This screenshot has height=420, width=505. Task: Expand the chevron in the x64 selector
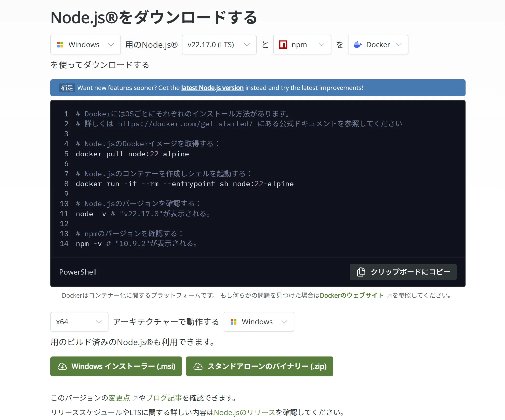coord(99,322)
